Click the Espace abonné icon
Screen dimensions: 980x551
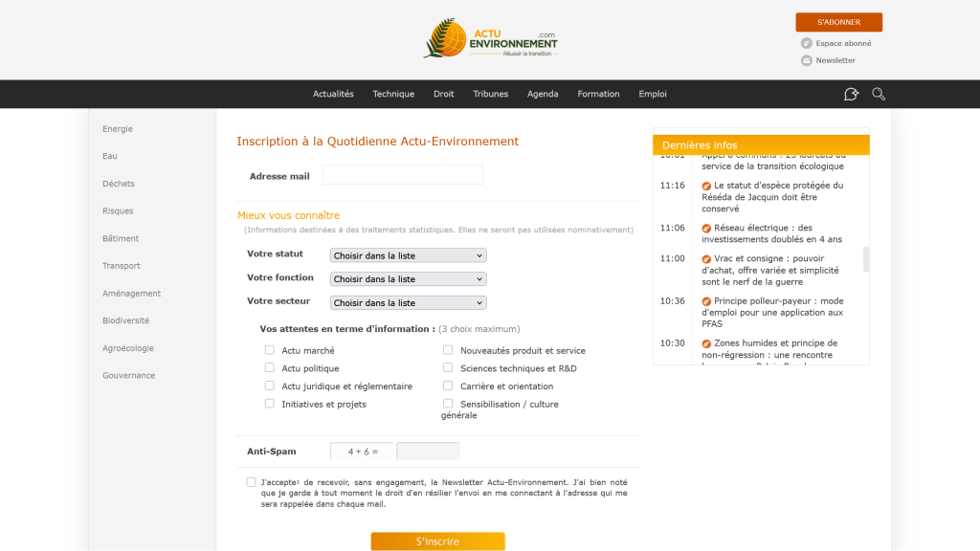click(x=807, y=43)
